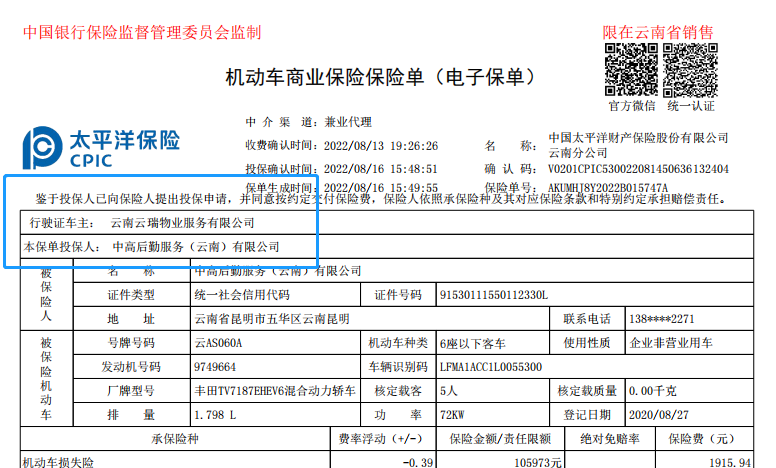This screenshot has width=776, height=468.
Task: Click the 保险费（元） column header
Action: 708,439
